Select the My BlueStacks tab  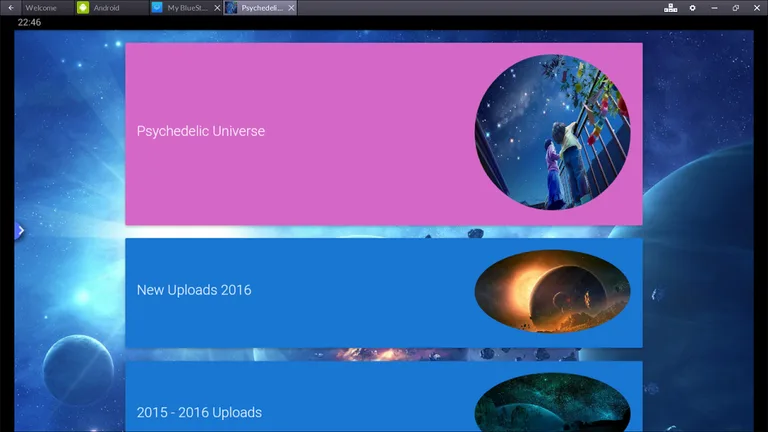(187, 8)
